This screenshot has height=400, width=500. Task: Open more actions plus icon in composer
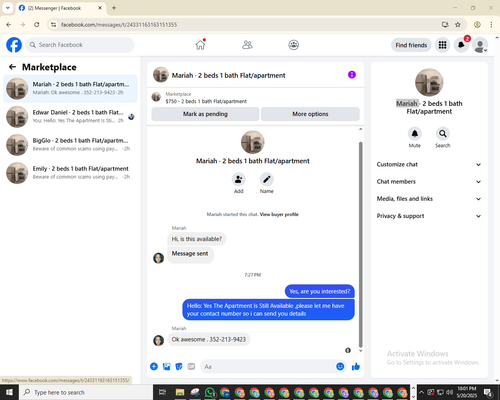pyautogui.click(x=154, y=367)
